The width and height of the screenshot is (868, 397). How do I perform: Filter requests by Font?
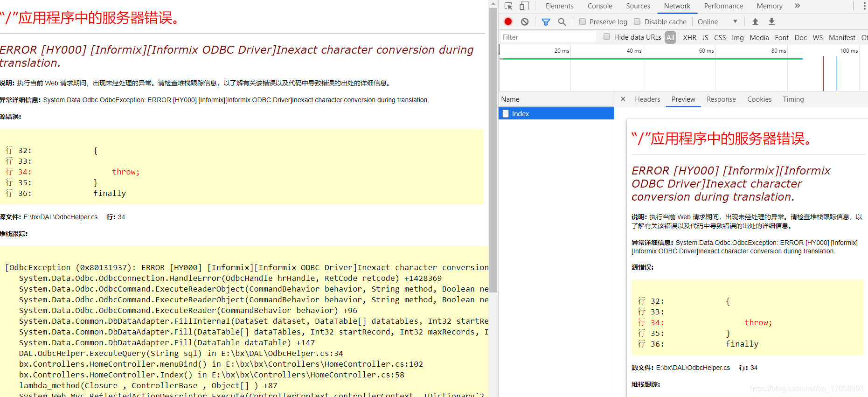click(782, 38)
